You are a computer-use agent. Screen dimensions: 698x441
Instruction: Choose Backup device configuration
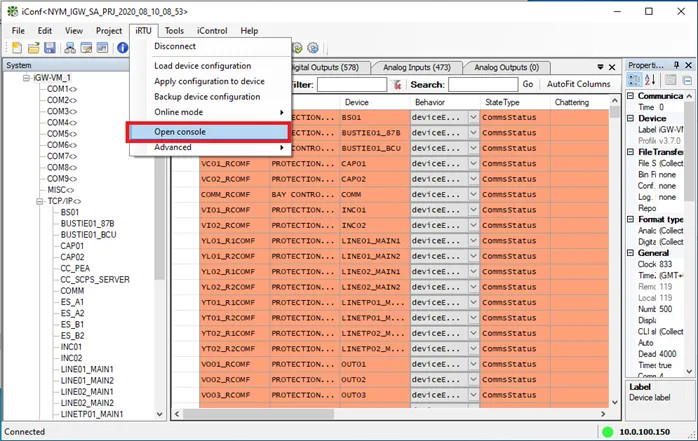click(x=209, y=97)
